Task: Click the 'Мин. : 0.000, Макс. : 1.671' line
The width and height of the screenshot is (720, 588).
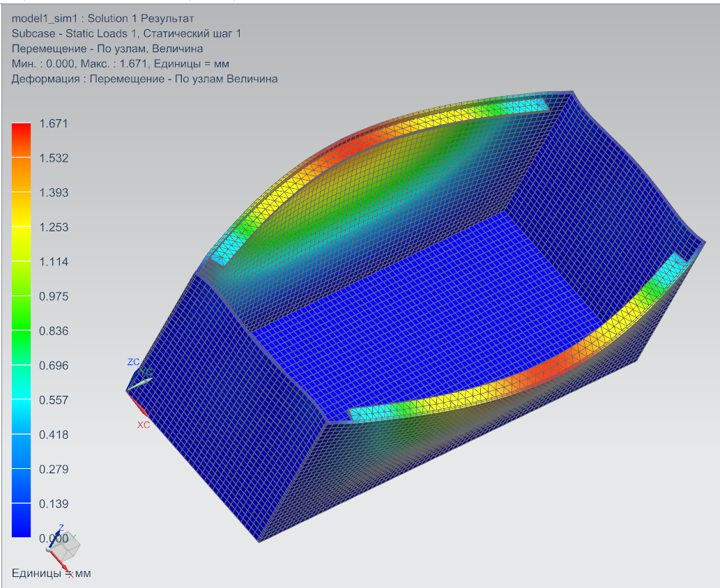Action: click(121, 64)
